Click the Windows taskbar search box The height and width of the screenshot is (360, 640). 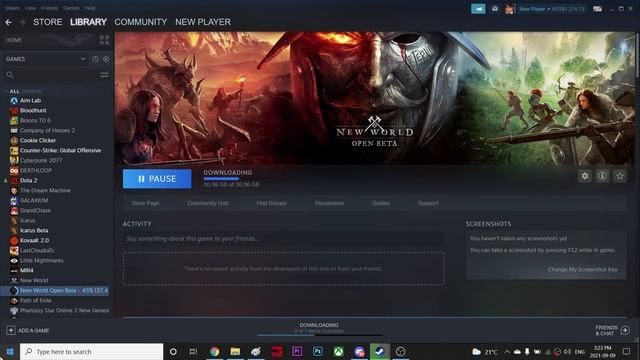(x=91, y=351)
